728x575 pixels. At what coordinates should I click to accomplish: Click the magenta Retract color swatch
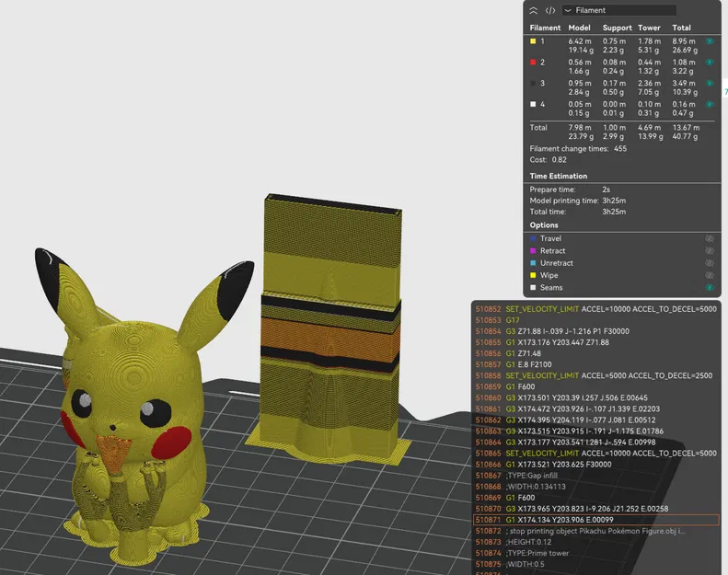point(533,250)
